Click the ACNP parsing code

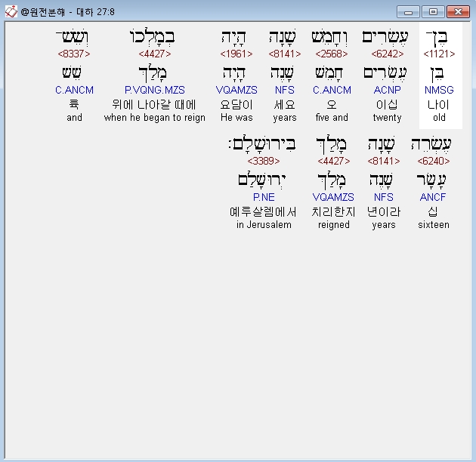[388, 90]
